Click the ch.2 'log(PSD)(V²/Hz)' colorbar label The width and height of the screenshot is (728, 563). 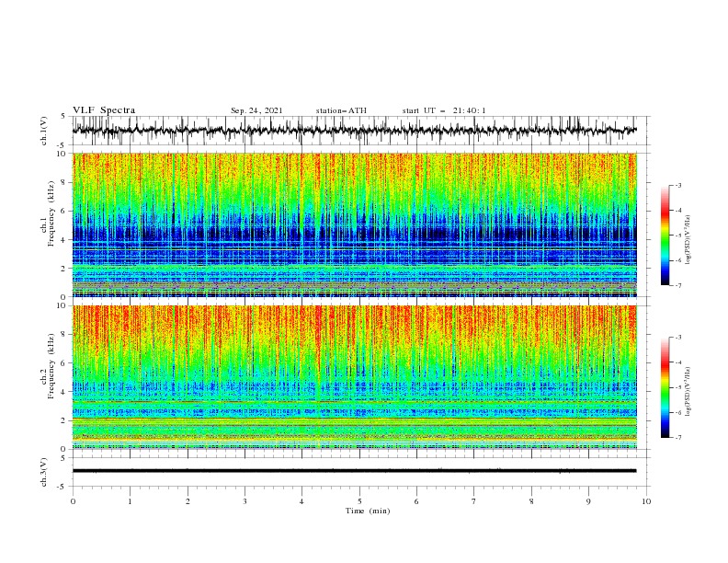[688, 391]
